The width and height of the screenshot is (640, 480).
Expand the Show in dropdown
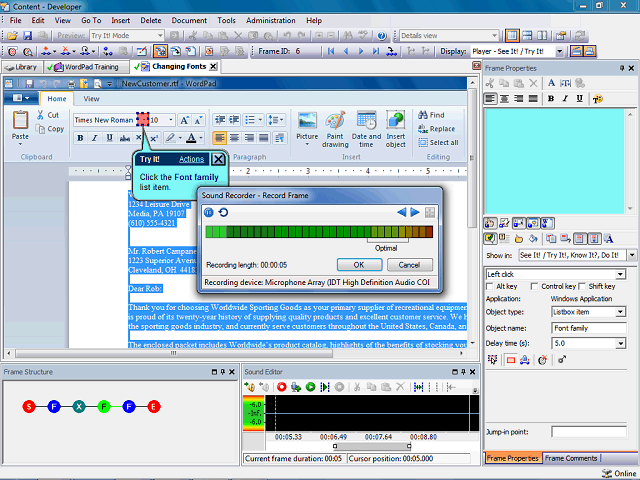(x=632, y=256)
